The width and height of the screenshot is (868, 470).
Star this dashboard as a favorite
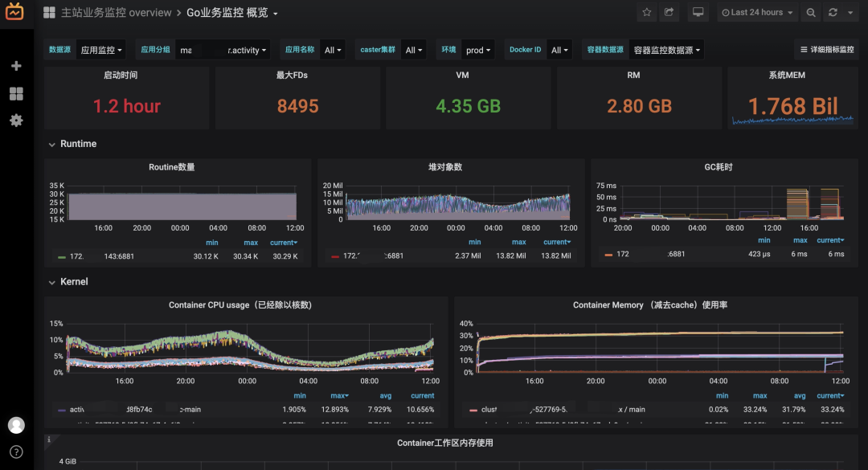click(x=647, y=13)
